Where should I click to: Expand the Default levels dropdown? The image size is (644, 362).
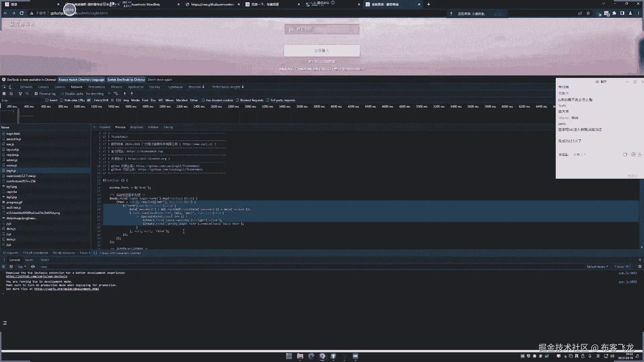[597, 267]
